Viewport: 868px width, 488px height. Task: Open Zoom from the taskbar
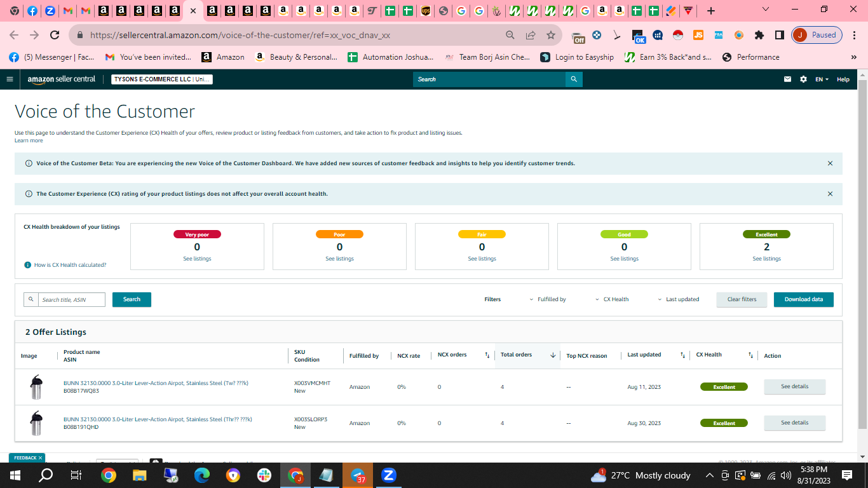point(388,475)
